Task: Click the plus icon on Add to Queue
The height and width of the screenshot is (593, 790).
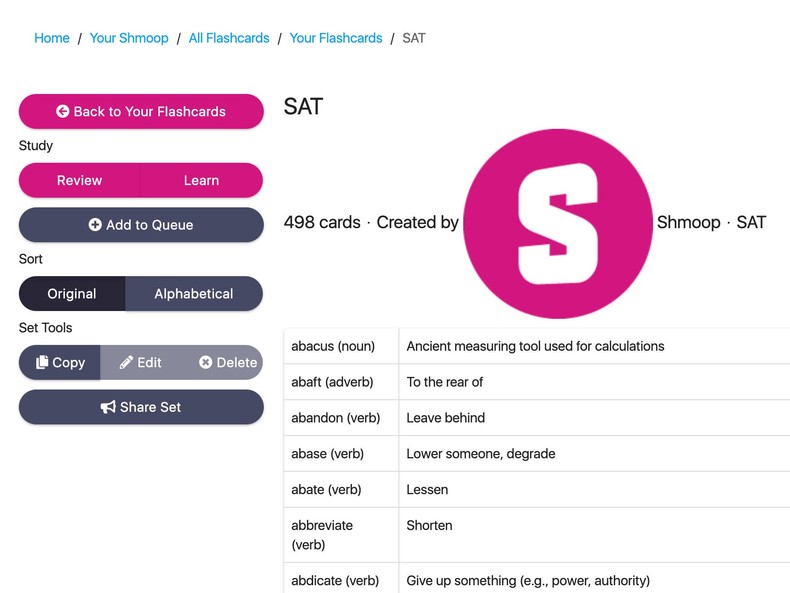Action: click(x=95, y=225)
